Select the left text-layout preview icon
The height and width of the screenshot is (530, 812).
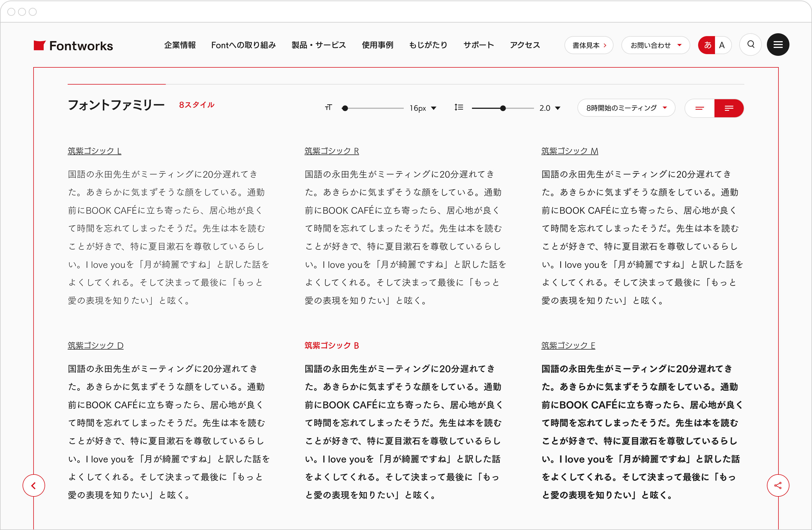(700, 108)
